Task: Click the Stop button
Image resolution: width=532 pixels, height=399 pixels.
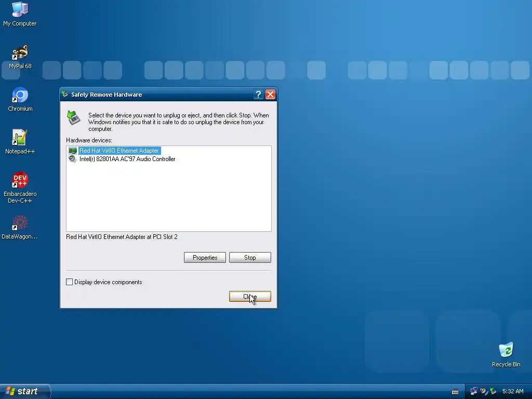Action: [250, 258]
